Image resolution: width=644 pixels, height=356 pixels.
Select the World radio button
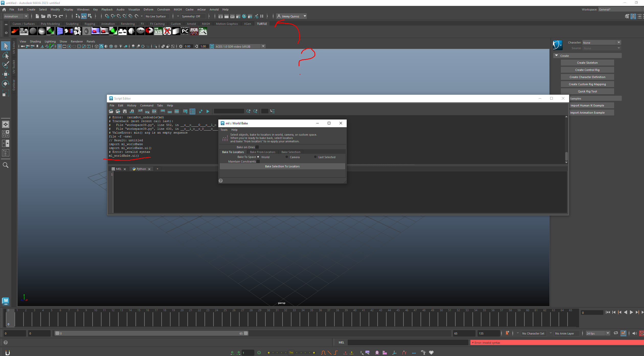click(x=258, y=157)
